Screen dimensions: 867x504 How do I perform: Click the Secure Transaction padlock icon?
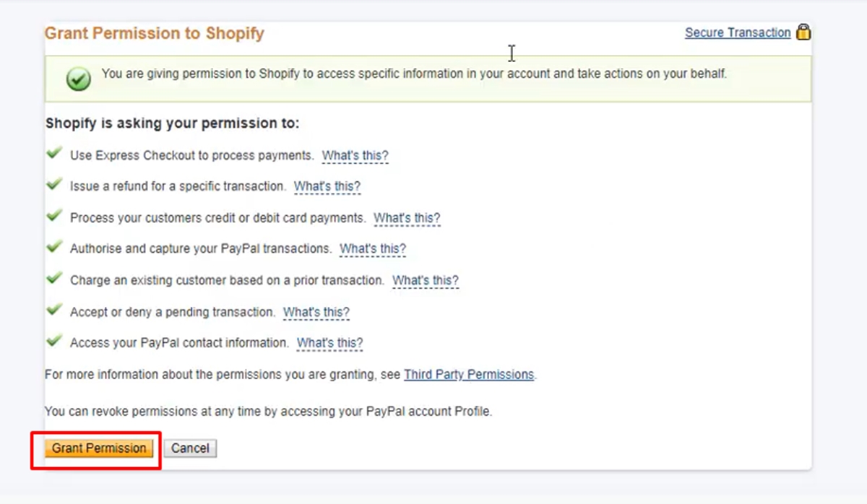[x=803, y=32]
